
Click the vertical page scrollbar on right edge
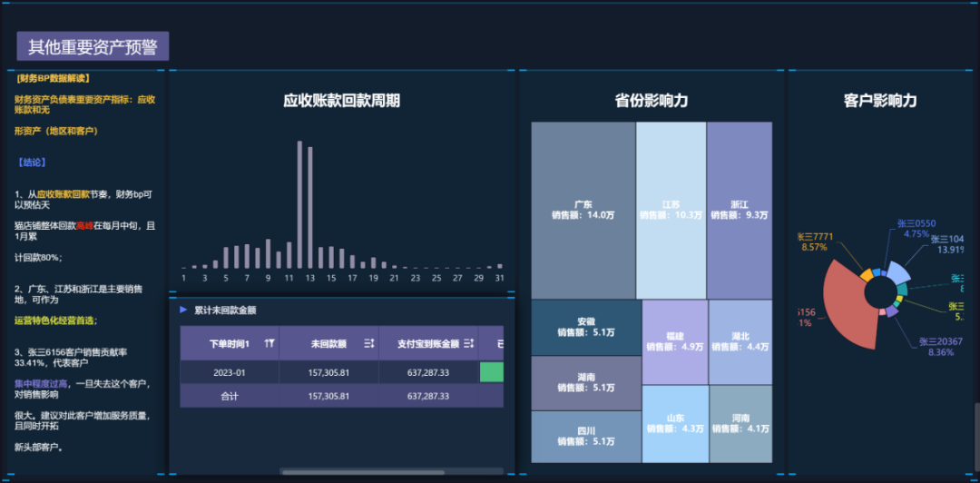[x=977, y=435]
